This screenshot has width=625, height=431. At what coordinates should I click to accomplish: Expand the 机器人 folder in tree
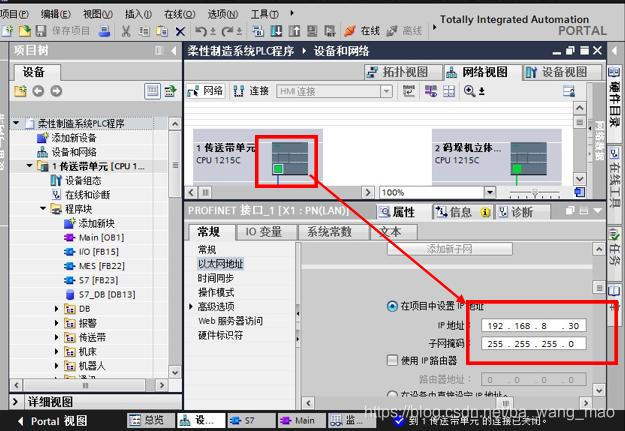click(56, 366)
